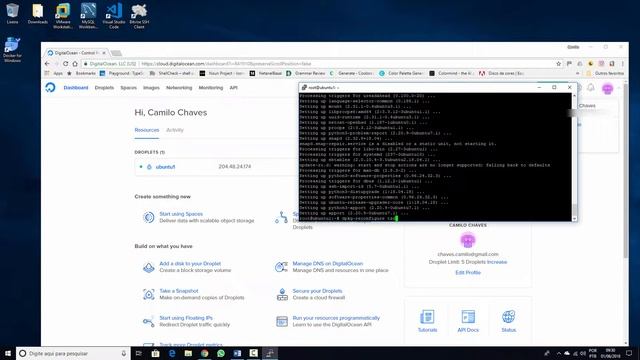Open Visual Studio Code desktop shortcut

(114, 16)
